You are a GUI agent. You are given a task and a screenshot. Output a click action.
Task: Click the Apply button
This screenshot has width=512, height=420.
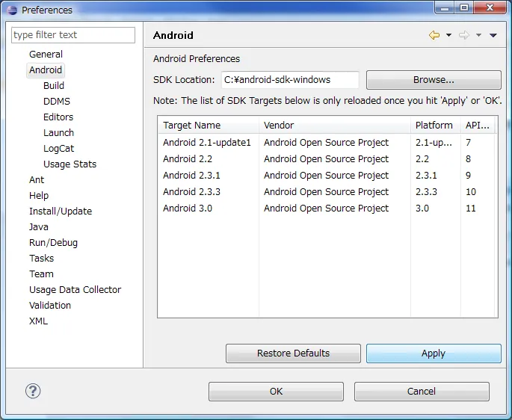pyautogui.click(x=434, y=353)
